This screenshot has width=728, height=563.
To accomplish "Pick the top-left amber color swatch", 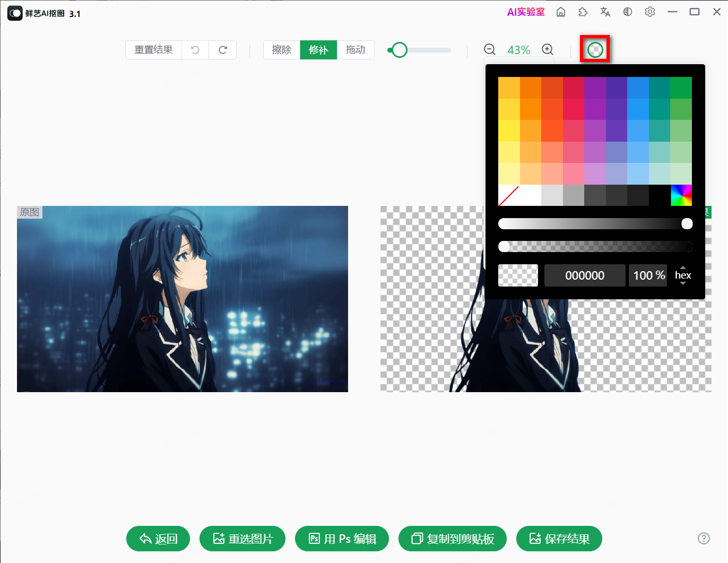I will pos(509,88).
